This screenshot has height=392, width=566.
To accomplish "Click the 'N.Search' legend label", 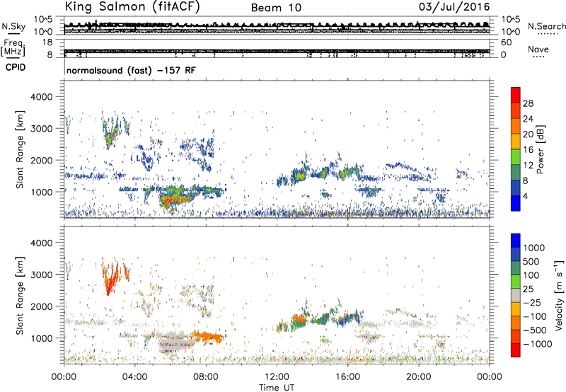I will (x=546, y=26).
